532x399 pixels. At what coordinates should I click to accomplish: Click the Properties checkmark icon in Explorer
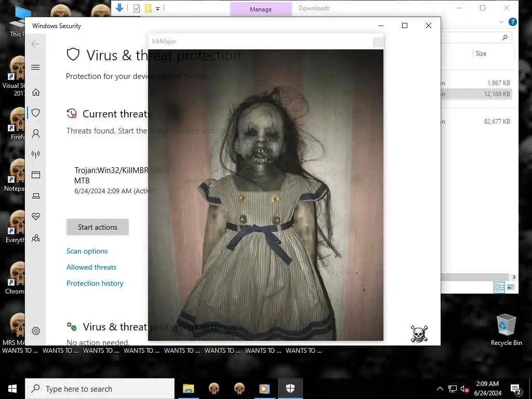[137, 8]
